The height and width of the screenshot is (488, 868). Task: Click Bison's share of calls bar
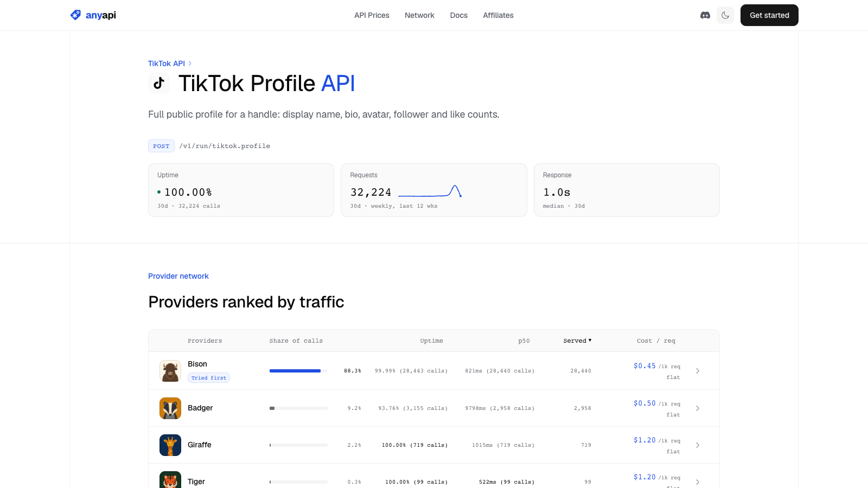click(298, 371)
